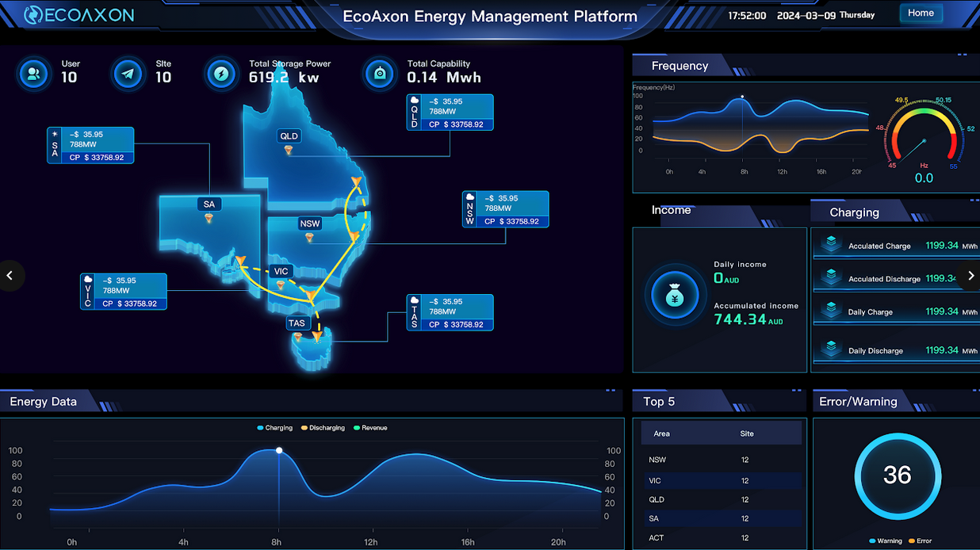Click the Error/Warning donut ring showing 36
The height and width of the screenshot is (550, 980).
(x=897, y=476)
